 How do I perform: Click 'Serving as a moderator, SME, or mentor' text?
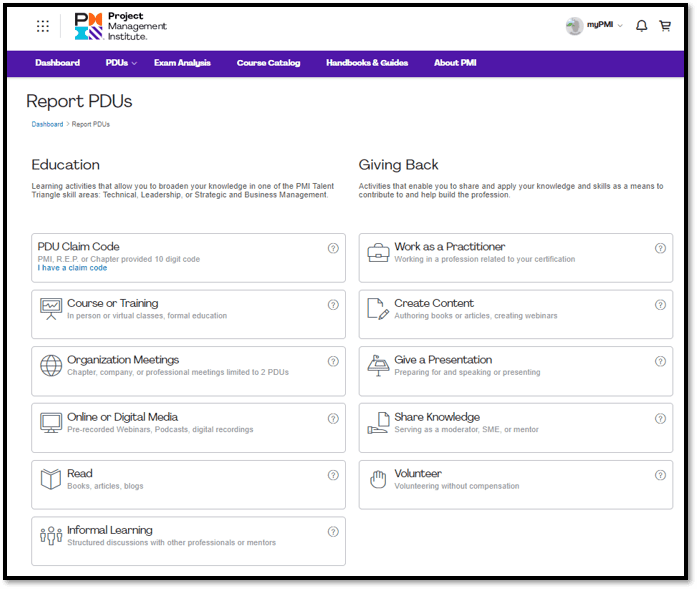coord(466,429)
